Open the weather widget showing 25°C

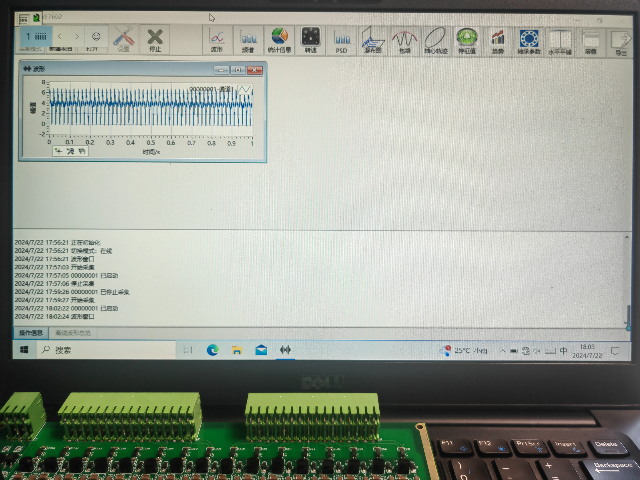463,351
